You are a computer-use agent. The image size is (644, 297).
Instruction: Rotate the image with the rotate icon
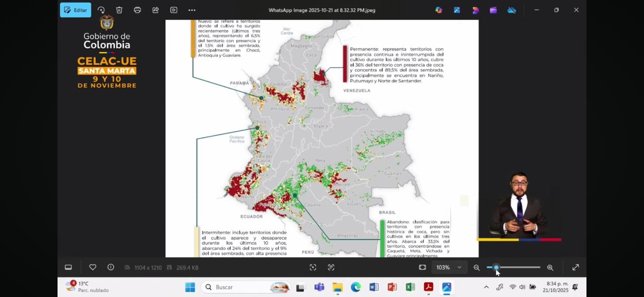101,10
